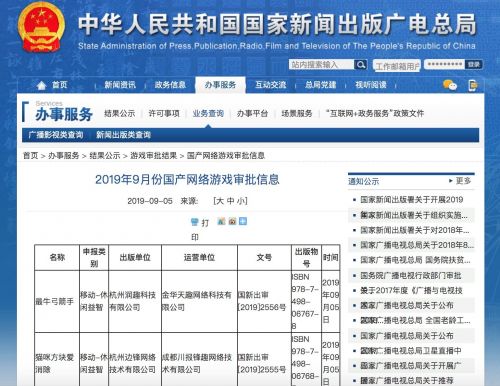Click 游戏审批结果 in the breadcrumb

click(154, 156)
